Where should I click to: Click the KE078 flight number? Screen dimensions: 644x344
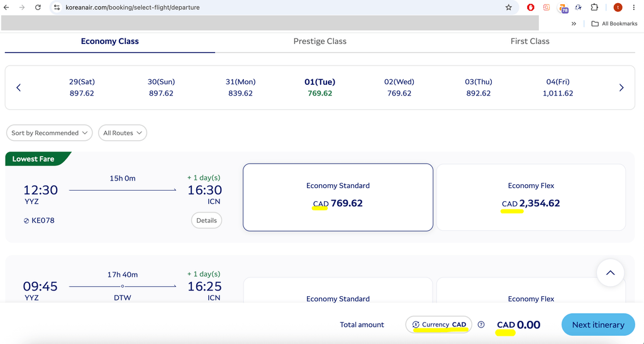tap(43, 221)
